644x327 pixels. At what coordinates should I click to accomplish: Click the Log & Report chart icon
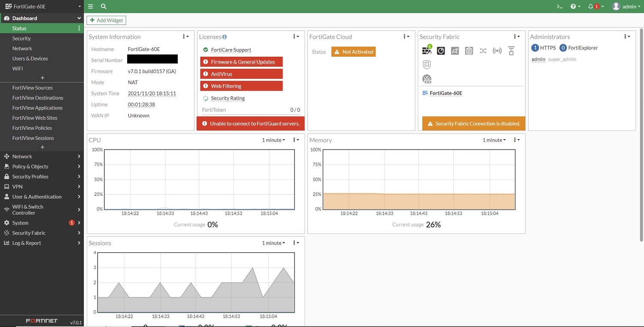pyautogui.click(x=6, y=243)
